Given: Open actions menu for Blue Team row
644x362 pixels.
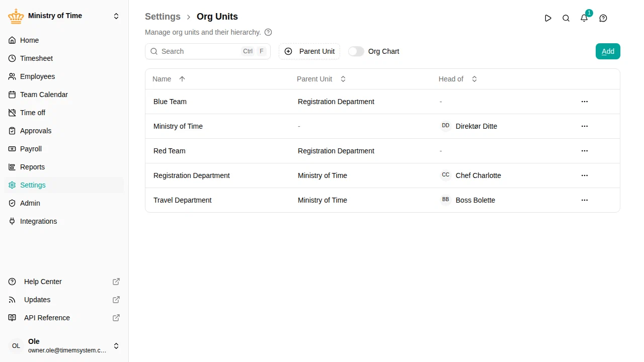Looking at the screenshot, I should point(585,102).
